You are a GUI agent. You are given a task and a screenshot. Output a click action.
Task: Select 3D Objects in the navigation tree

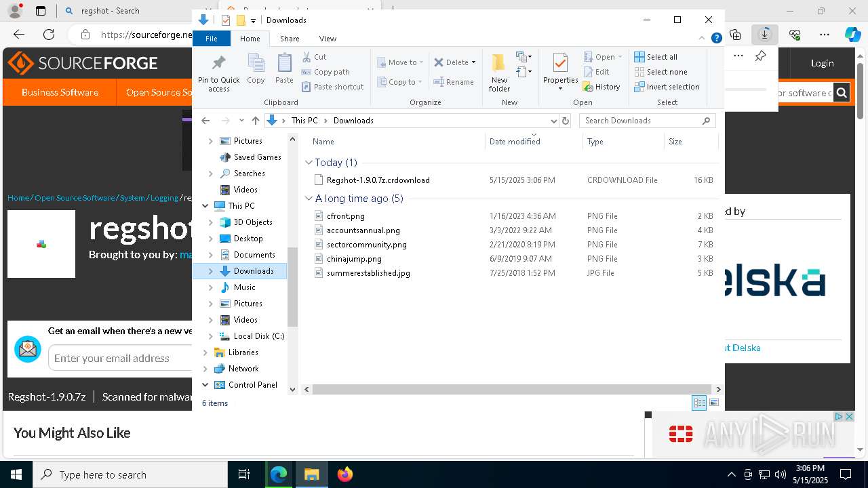pyautogui.click(x=252, y=222)
